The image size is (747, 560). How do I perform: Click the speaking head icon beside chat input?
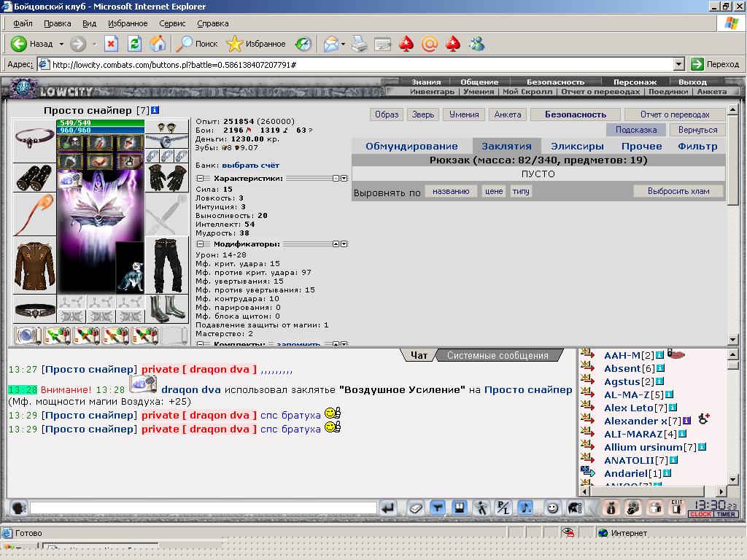18,508
